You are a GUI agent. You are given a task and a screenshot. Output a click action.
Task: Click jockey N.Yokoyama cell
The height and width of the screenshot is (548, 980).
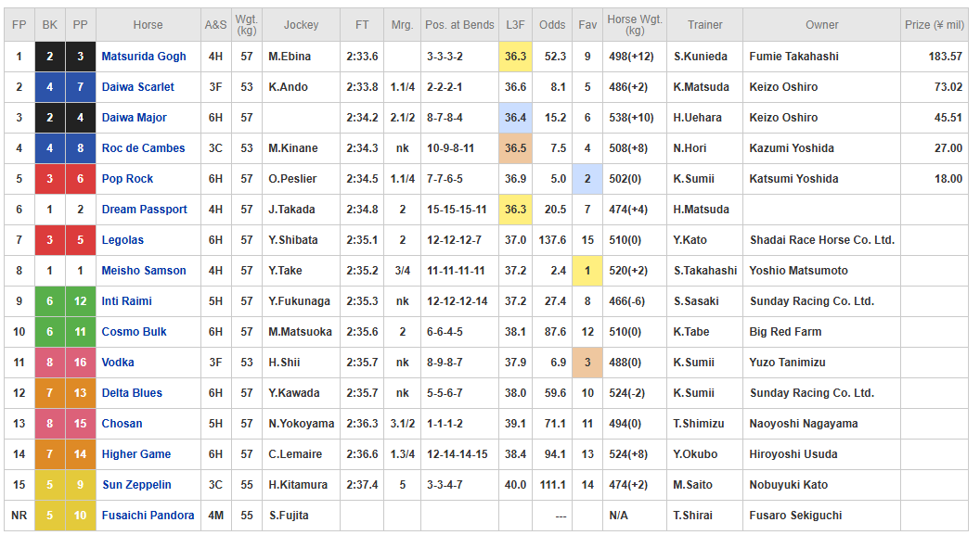(x=302, y=423)
